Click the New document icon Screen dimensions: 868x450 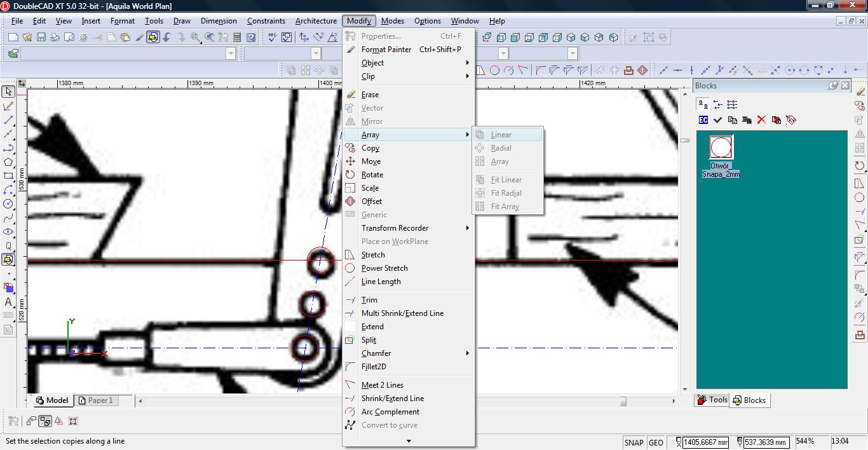pos(13,37)
